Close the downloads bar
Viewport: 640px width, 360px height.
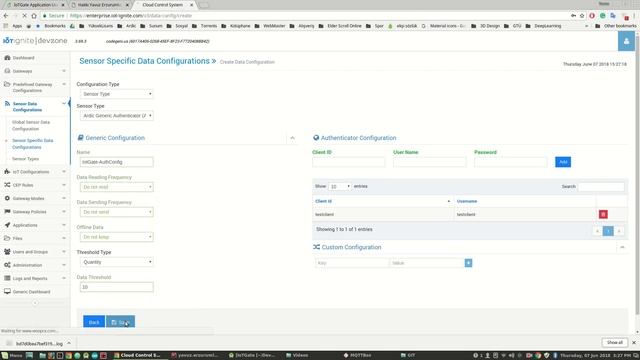point(634,343)
